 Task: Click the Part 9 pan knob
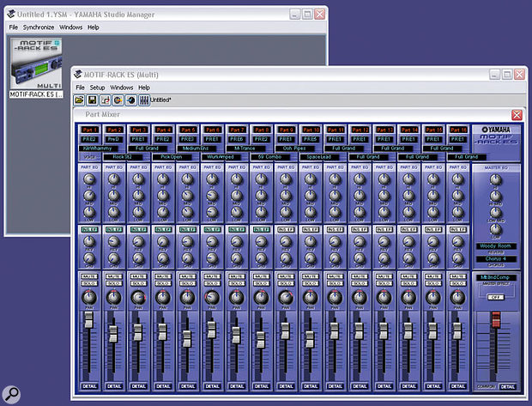click(x=286, y=297)
